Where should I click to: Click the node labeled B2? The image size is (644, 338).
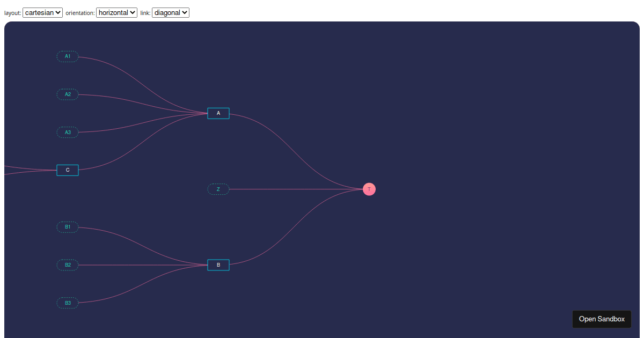[67, 264]
